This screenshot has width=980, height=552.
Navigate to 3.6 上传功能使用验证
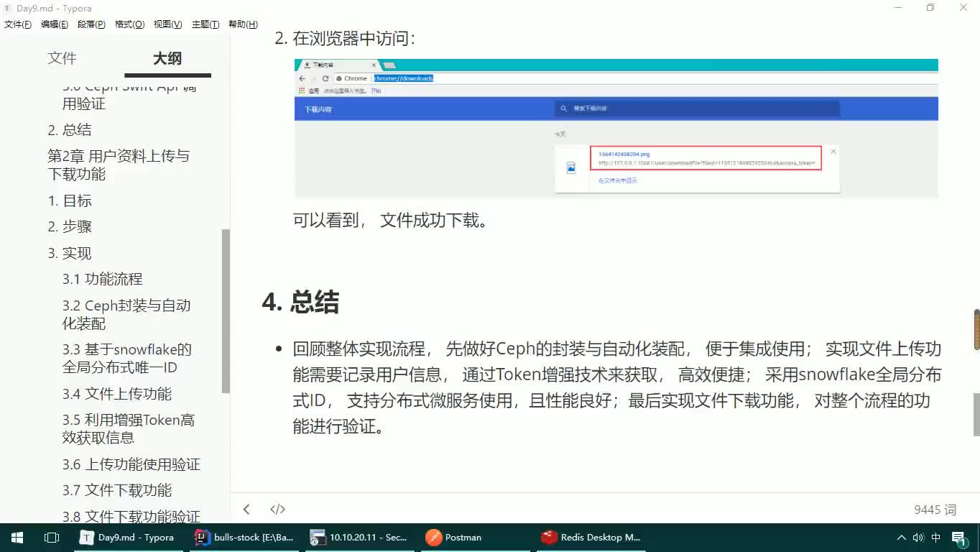tap(131, 464)
